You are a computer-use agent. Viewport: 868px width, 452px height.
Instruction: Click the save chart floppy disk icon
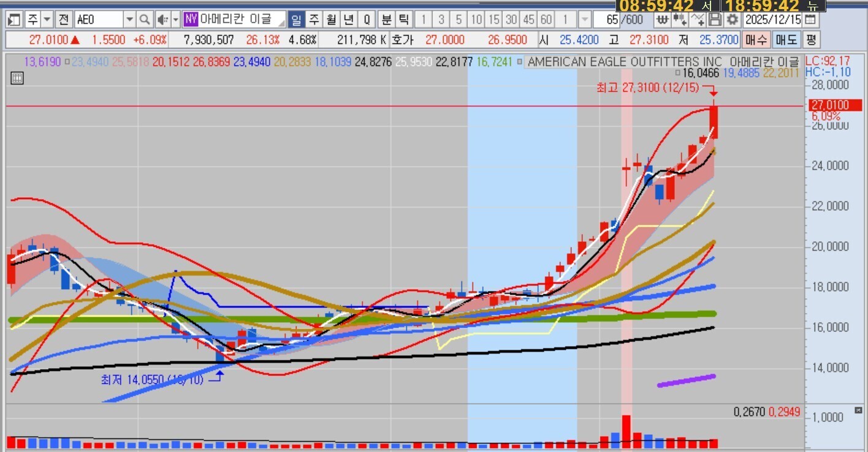(715, 20)
